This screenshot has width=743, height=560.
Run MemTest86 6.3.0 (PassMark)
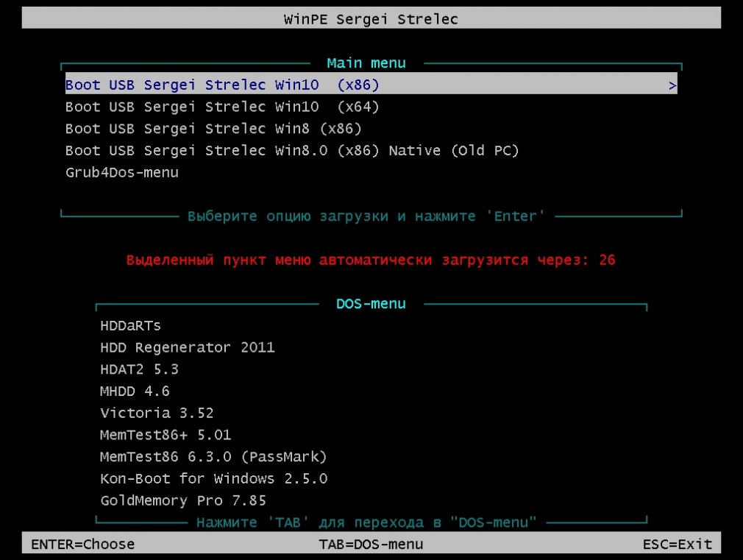[213, 456]
